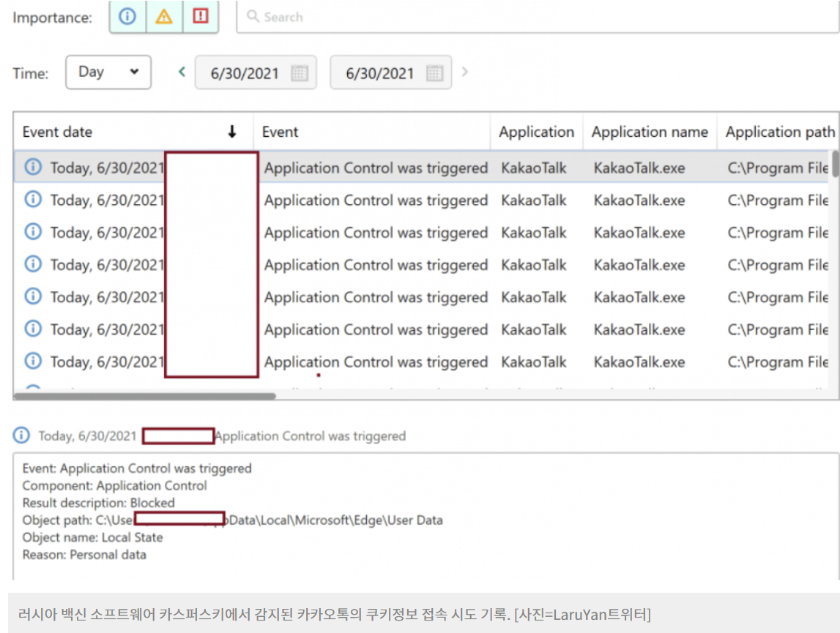
Task: Open the Day time period dropdown
Action: [x=108, y=72]
